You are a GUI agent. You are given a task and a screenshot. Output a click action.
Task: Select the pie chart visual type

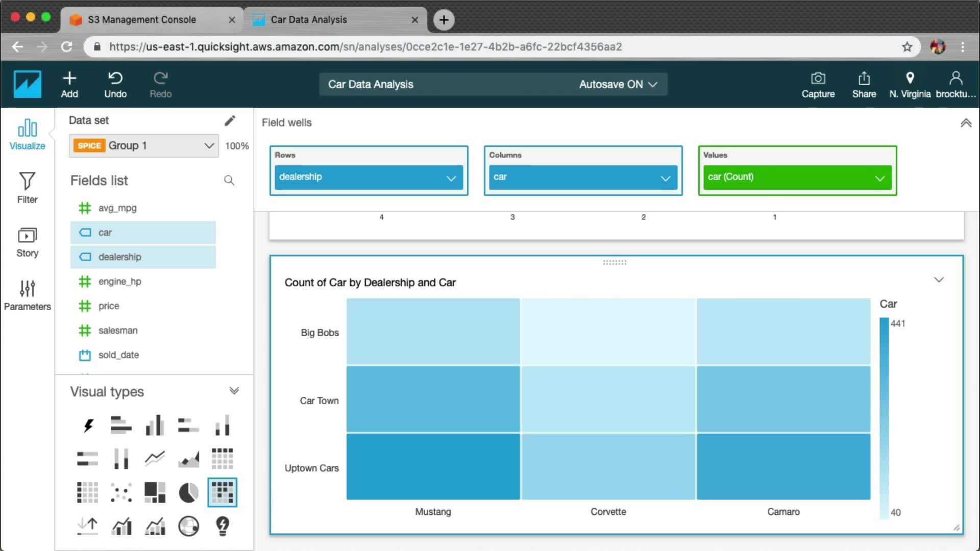point(188,493)
